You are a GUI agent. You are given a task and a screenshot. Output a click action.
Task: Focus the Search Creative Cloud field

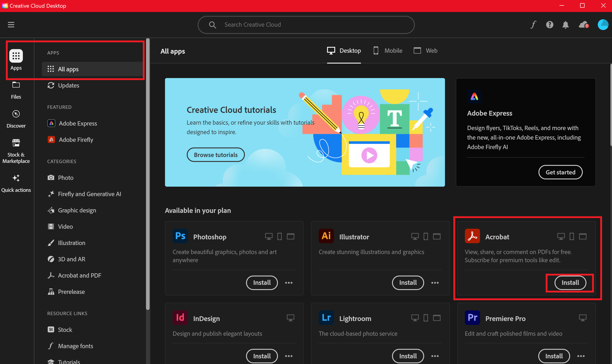pos(306,25)
